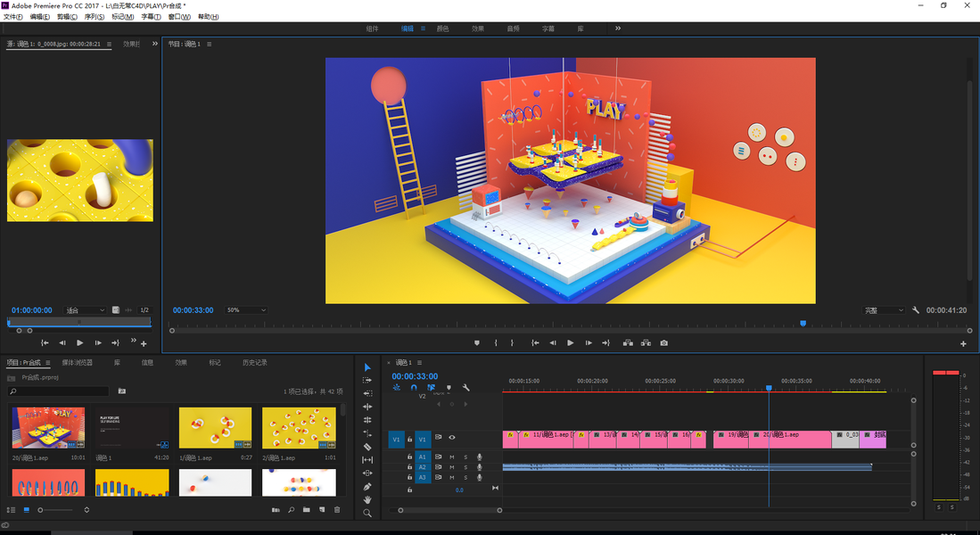Viewport: 980px width, 535px height.
Task: Toggle lock on V1 track
Action: 410,440
